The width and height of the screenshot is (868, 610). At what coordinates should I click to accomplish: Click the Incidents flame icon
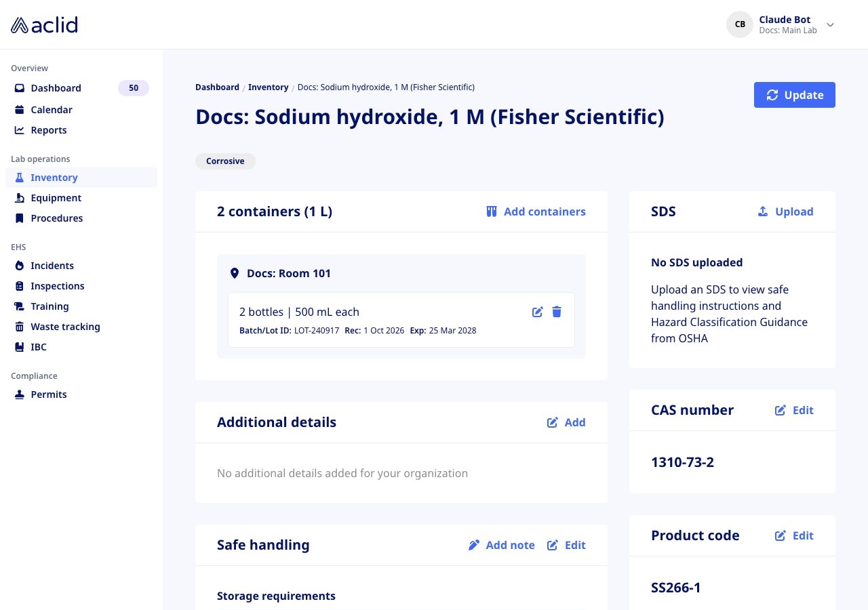20,266
